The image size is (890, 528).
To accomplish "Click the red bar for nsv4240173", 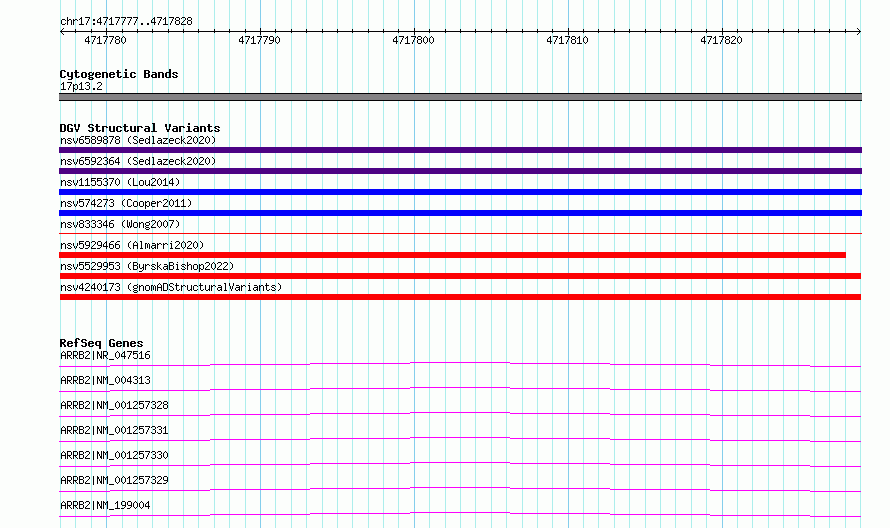I will [x=460, y=297].
